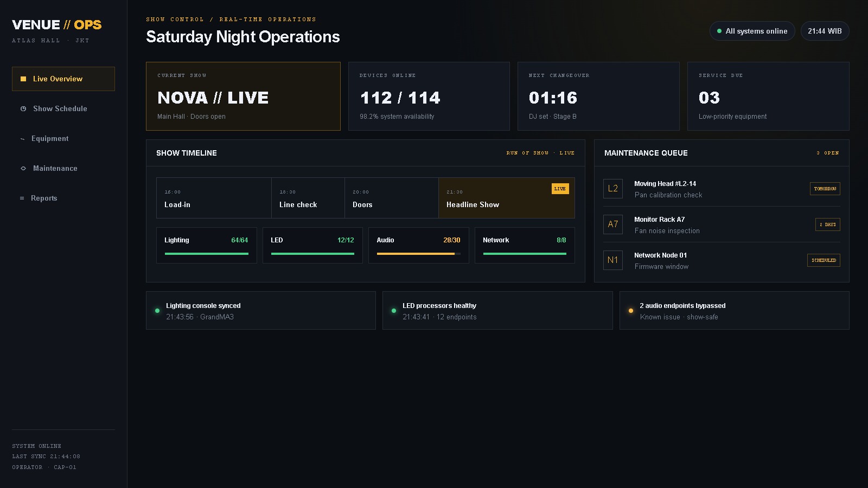The image size is (868, 488).
Task: Click the Reports list icon
Action: (x=22, y=198)
